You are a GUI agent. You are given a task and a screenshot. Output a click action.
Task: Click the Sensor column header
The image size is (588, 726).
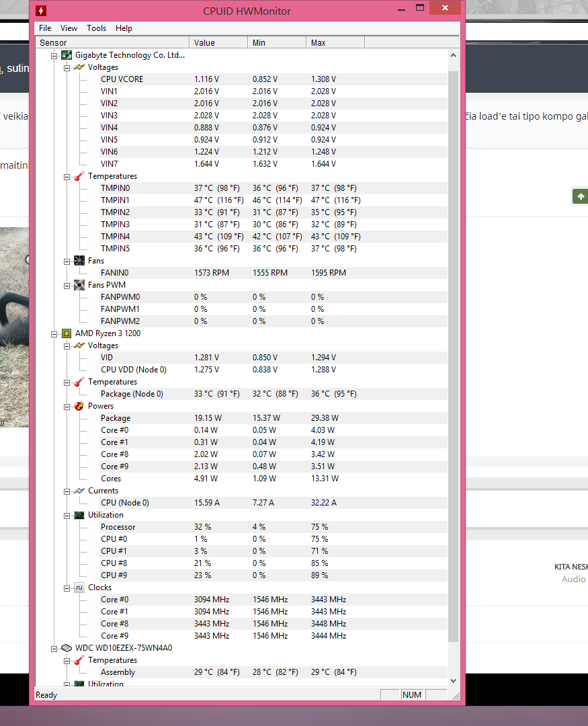(112, 42)
